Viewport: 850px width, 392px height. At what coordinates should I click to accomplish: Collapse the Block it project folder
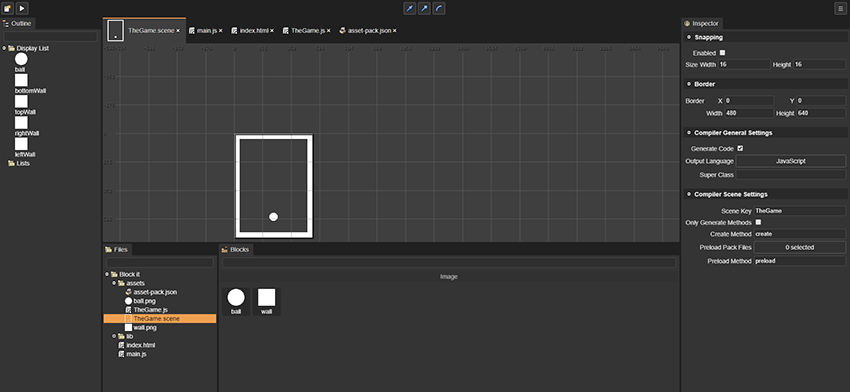click(107, 274)
